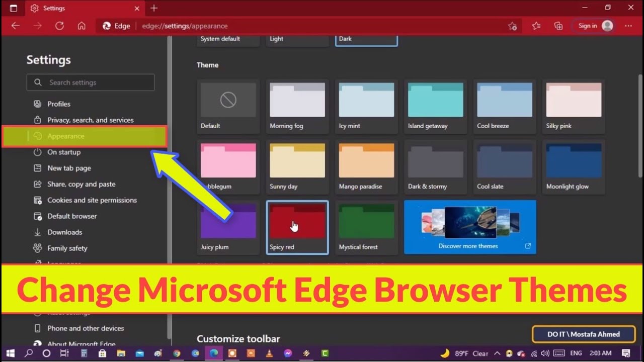Open the volume control in tray

[545, 353]
